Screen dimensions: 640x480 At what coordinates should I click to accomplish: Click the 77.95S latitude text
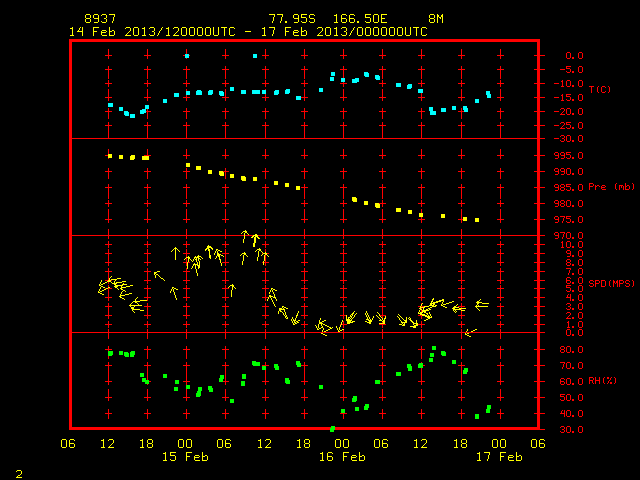coord(292,19)
